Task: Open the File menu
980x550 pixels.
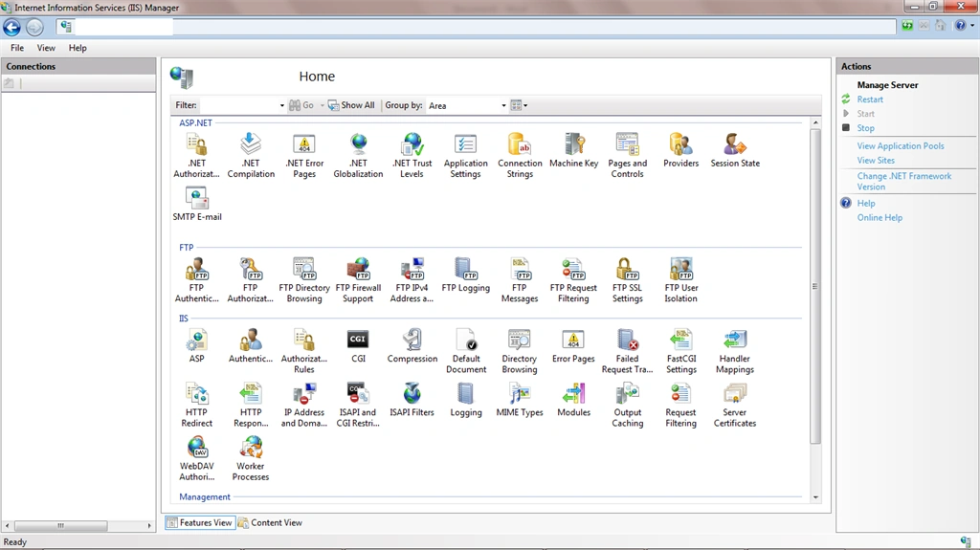Action: [17, 48]
